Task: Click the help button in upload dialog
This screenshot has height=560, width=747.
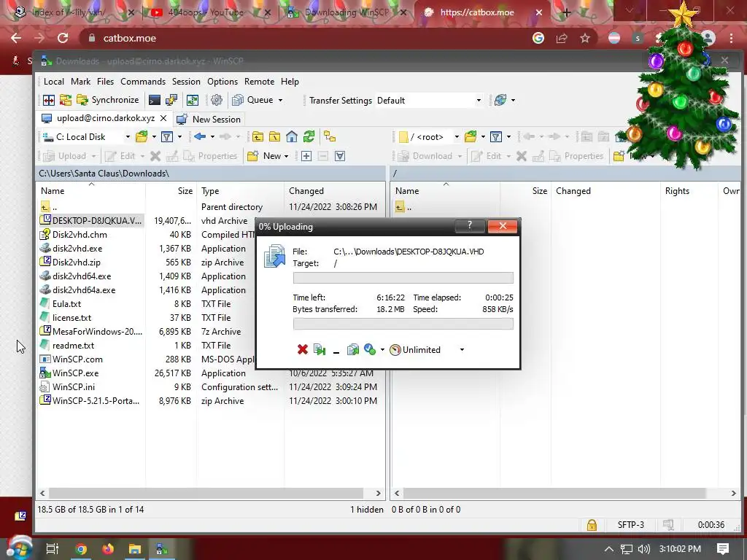Action: click(x=470, y=226)
